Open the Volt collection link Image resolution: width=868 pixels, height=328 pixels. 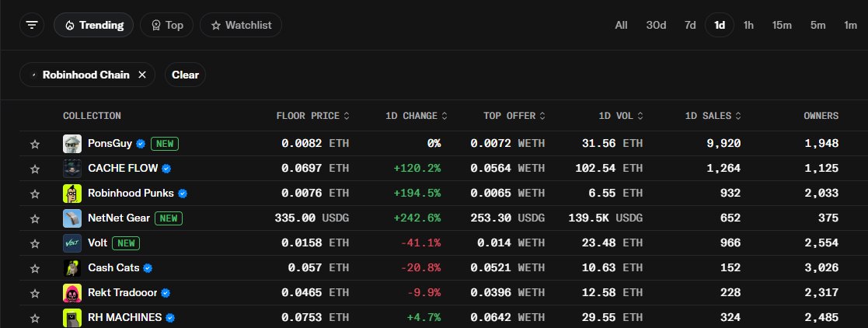97,243
